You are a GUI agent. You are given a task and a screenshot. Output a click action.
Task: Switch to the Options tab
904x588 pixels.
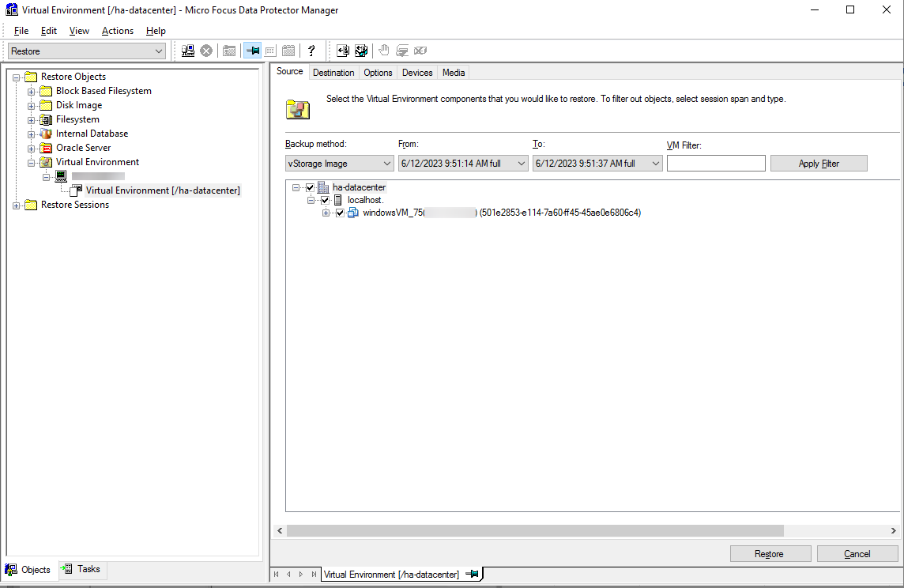tap(378, 72)
